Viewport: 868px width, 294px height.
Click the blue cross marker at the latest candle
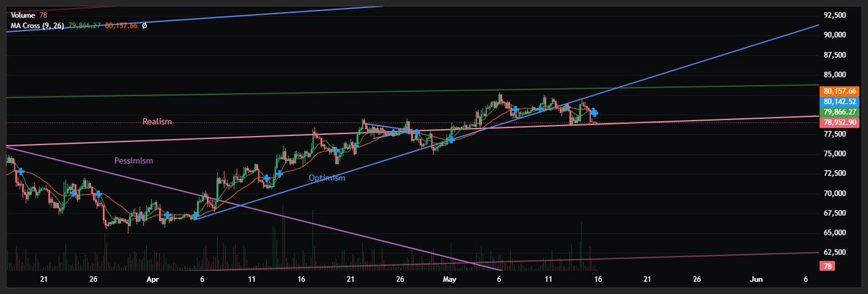594,112
